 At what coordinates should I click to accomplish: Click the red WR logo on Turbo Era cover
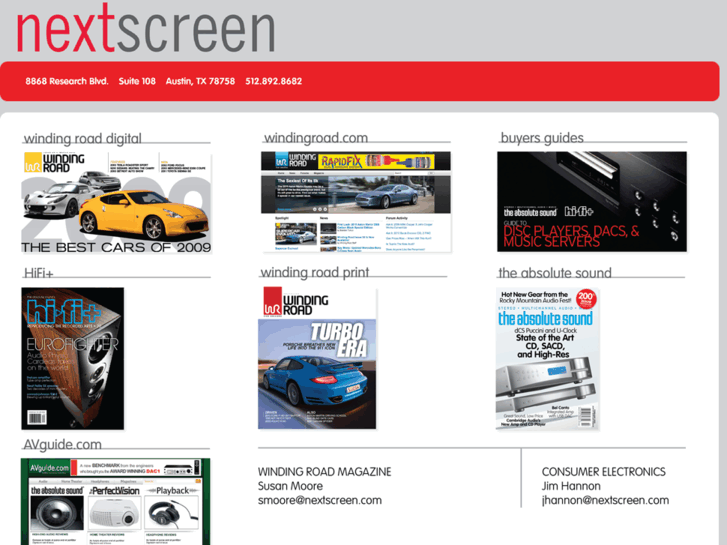click(x=273, y=301)
